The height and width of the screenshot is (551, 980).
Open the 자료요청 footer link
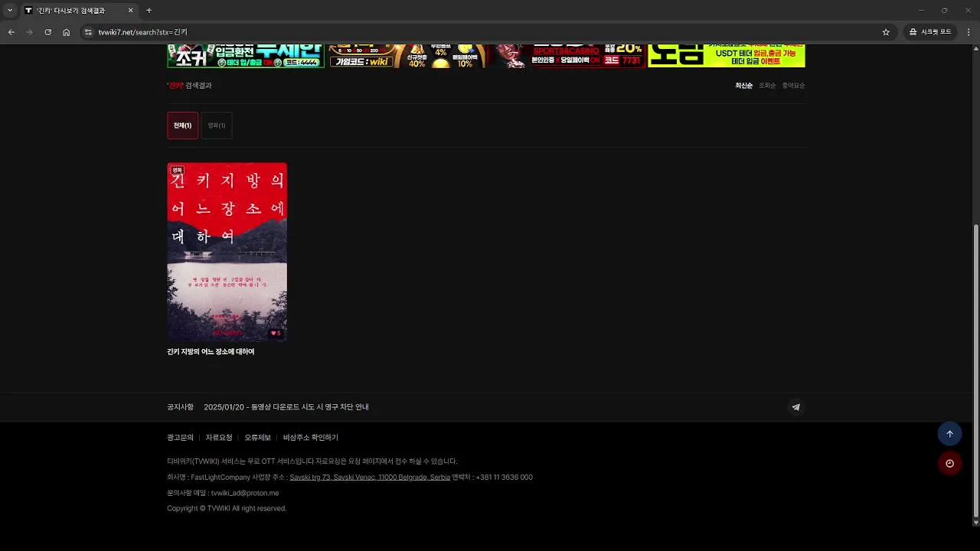[x=219, y=438]
